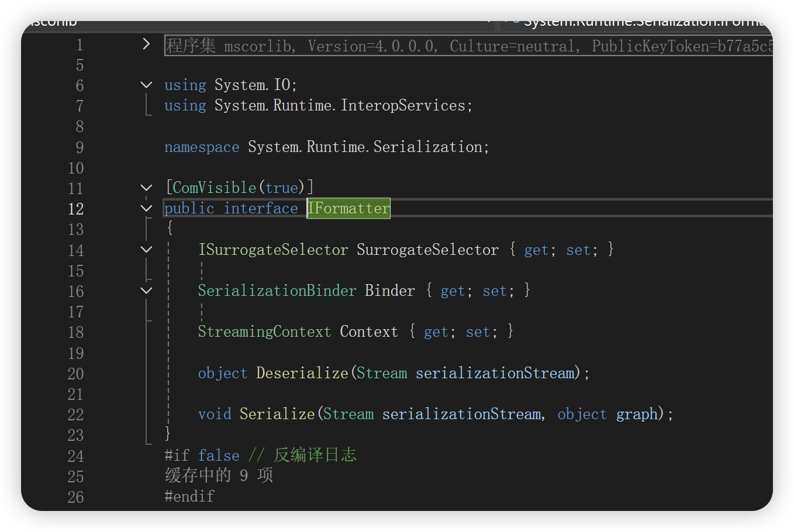Click the SurrogateSelector property name
794x532 pixels.
[427, 250]
